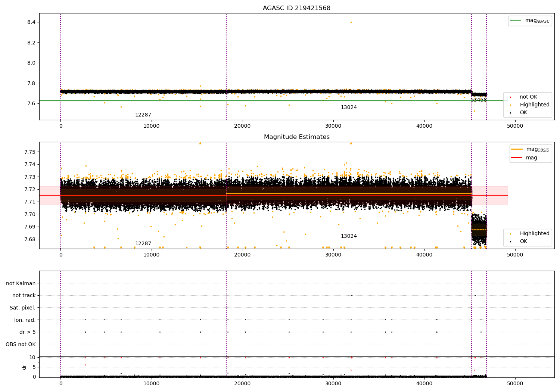
Task: Click the '10' tick on the dr axis
Action: [32, 358]
